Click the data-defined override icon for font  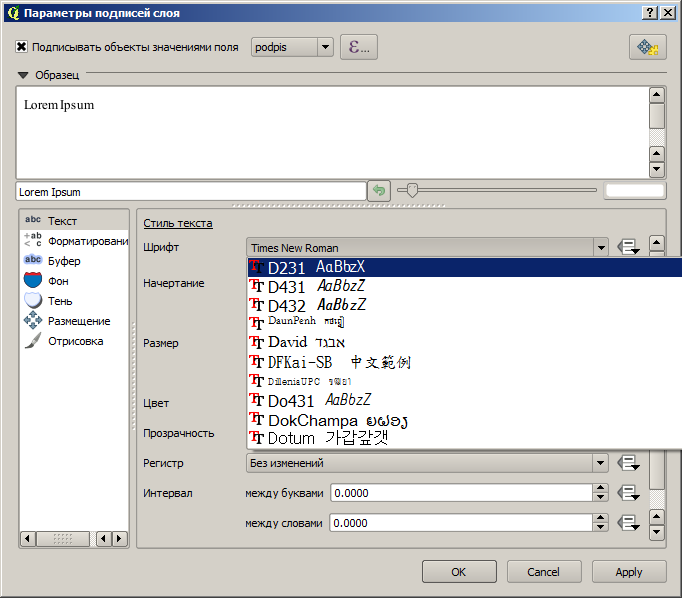(x=628, y=247)
